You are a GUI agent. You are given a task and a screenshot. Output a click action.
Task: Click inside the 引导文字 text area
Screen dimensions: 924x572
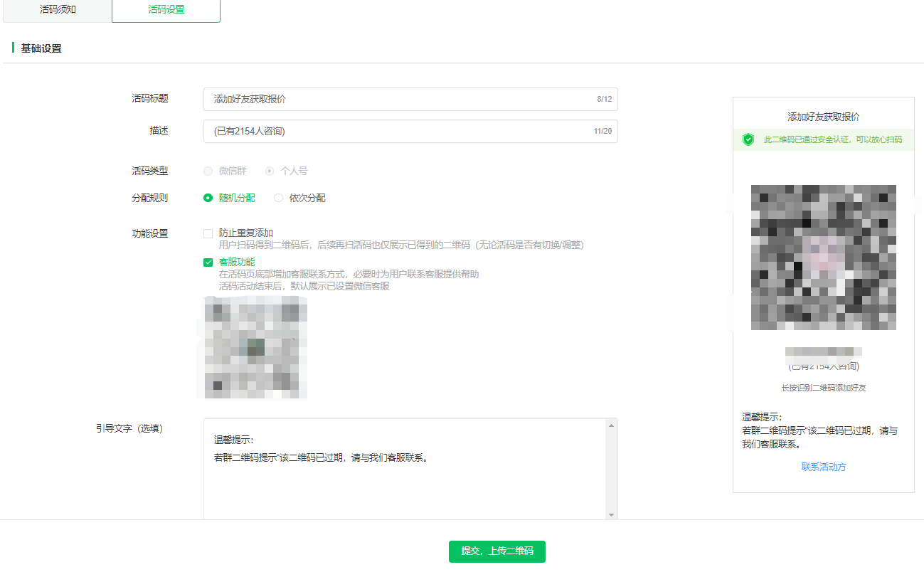pyautogui.click(x=405, y=469)
